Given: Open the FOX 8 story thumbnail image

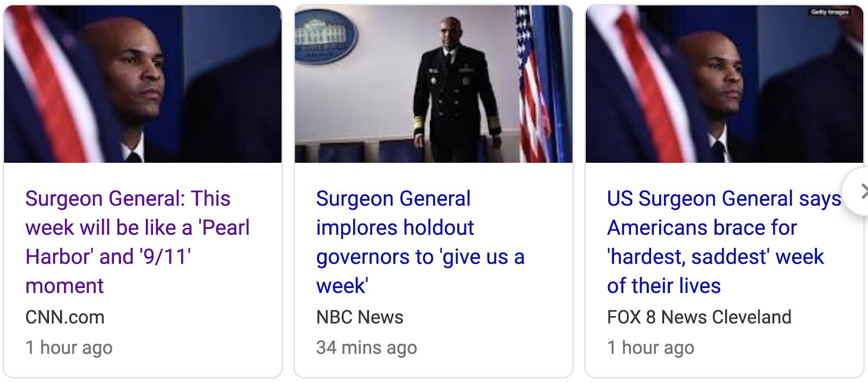Looking at the screenshot, I should [724, 84].
